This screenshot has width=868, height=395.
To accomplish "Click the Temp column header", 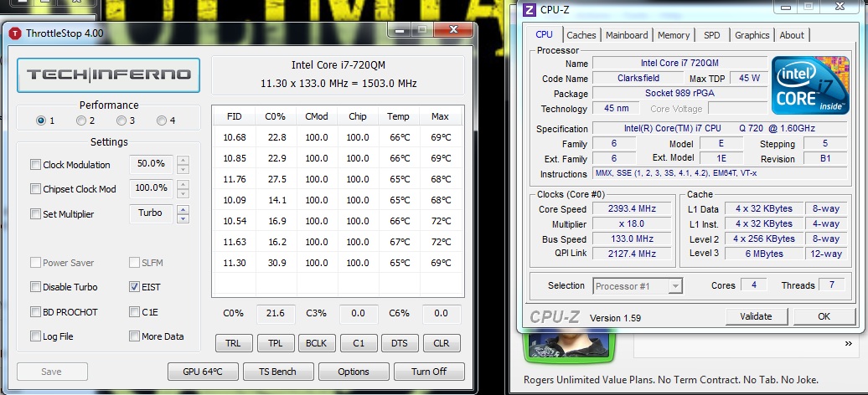I will pos(399,116).
